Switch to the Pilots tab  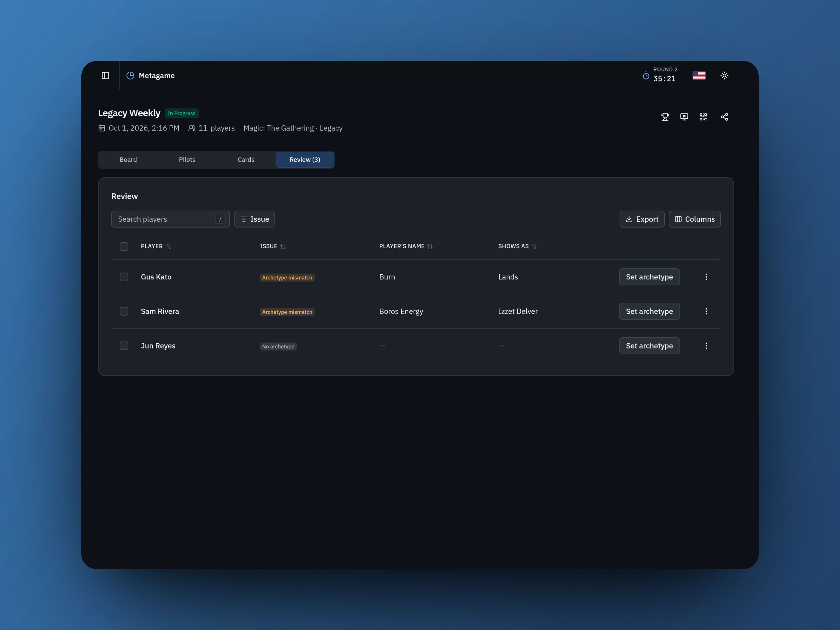pyautogui.click(x=187, y=160)
